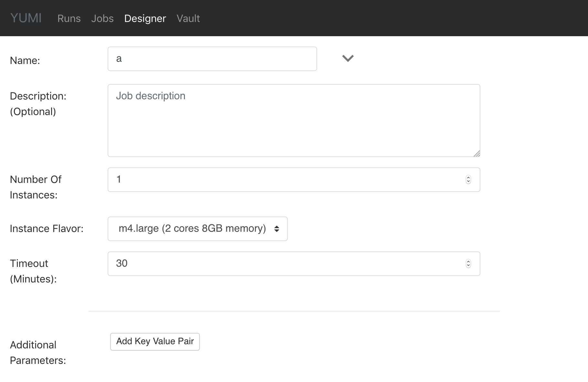588x382 pixels.
Task: Click the Description: (Optional) label
Action: (38, 104)
